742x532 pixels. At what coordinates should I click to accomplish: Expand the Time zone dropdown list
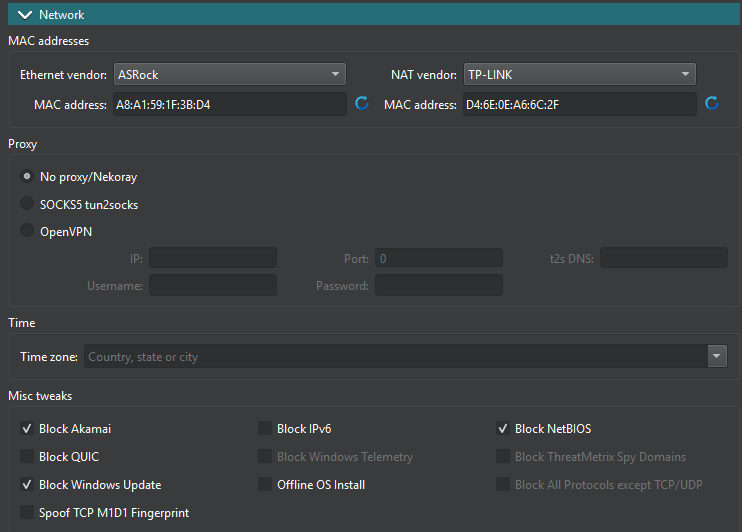(716, 357)
